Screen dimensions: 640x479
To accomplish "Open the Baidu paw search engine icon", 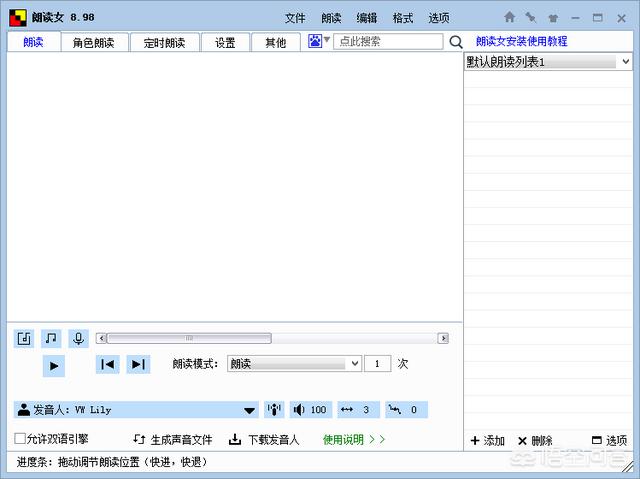I will coord(315,41).
